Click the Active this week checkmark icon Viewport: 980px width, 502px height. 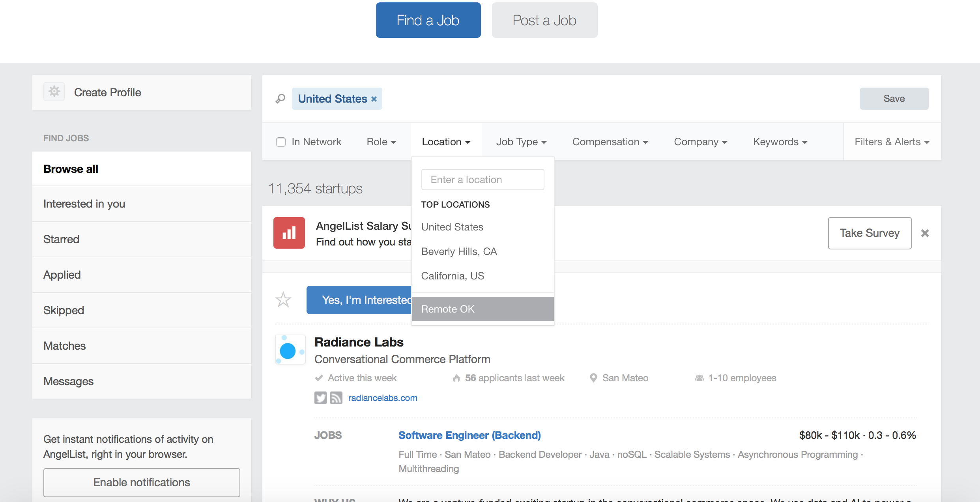coord(319,378)
